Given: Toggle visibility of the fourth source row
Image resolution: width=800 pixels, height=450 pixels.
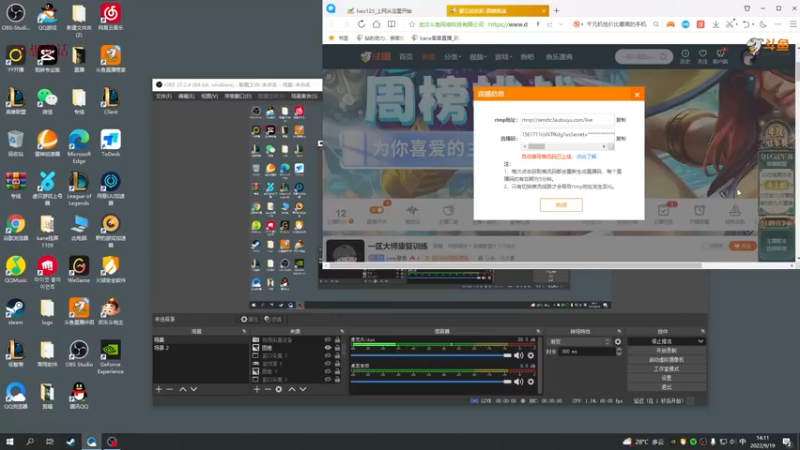Looking at the screenshot, I should click(x=328, y=364).
